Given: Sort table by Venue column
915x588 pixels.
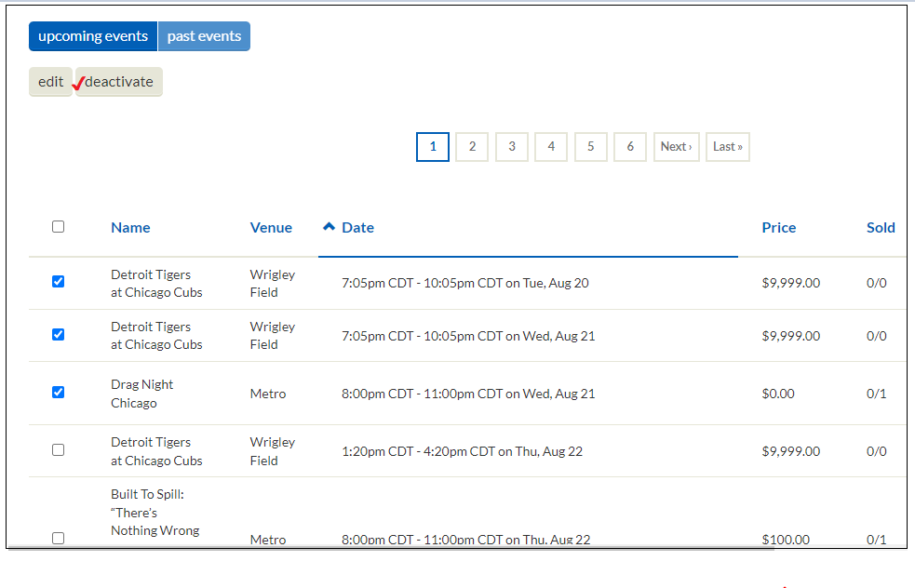Looking at the screenshot, I should (272, 228).
